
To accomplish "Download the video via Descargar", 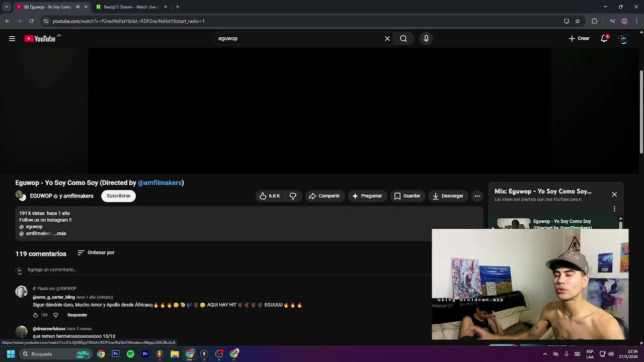I will pos(448,196).
